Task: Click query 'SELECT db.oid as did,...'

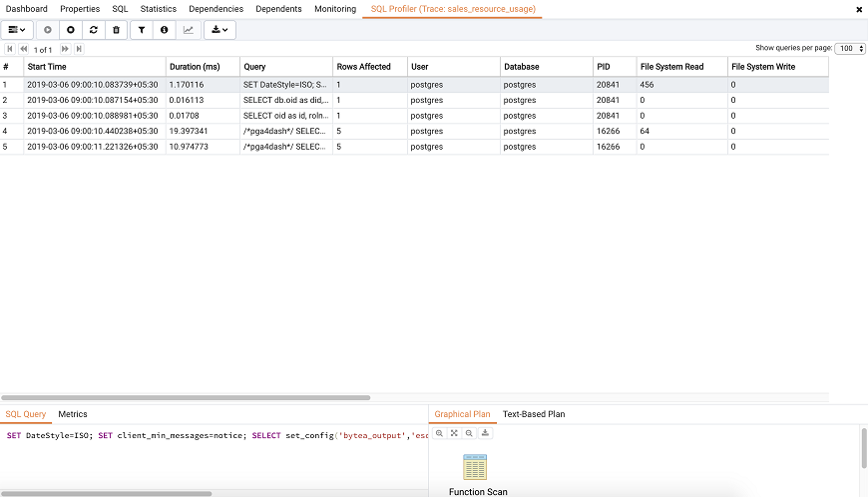Action: 285,100
